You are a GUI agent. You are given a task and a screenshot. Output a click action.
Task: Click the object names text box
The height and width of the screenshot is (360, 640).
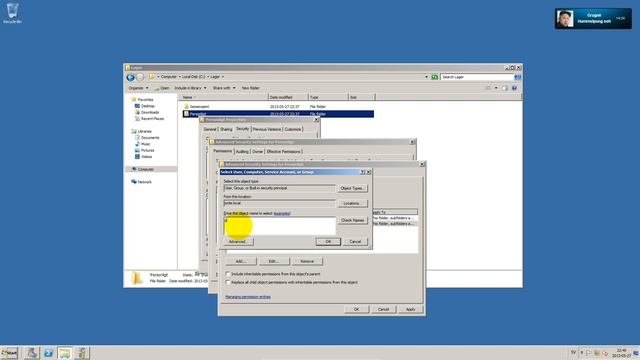280,226
